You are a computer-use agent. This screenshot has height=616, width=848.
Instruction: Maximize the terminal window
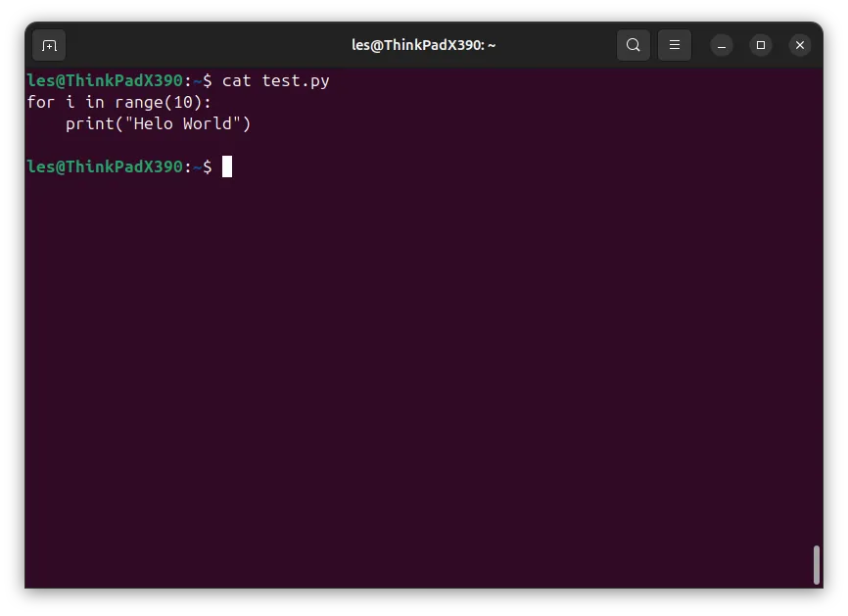[761, 45]
